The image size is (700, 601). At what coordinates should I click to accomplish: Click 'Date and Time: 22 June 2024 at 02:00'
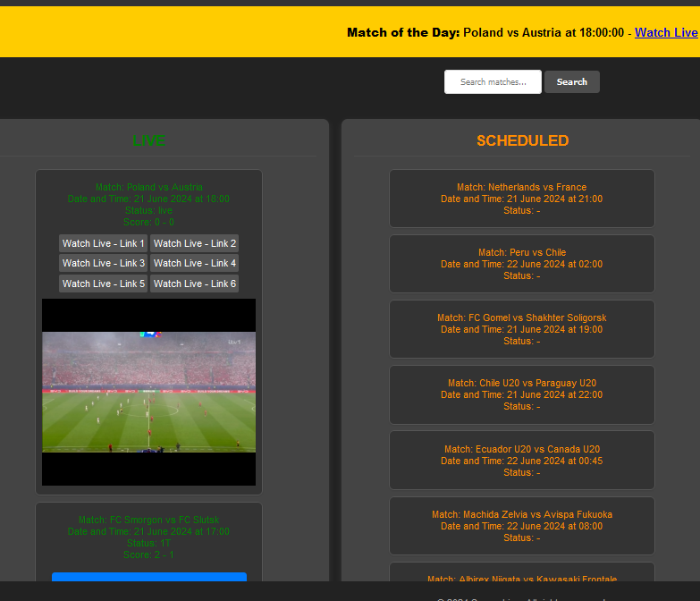pos(522,264)
